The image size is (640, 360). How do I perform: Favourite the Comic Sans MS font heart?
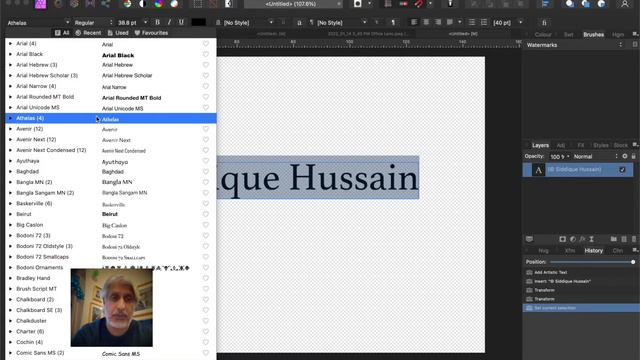coord(206,353)
